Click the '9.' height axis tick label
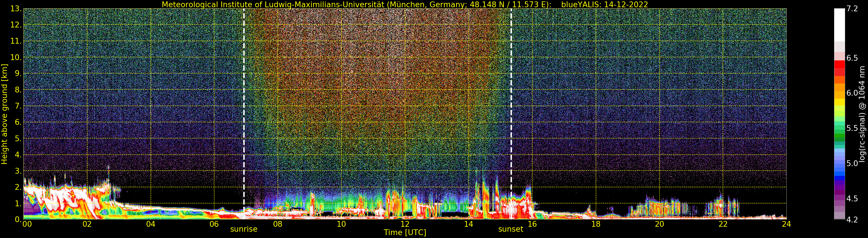The height and width of the screenshot is (238, 868). pos(18,73)
